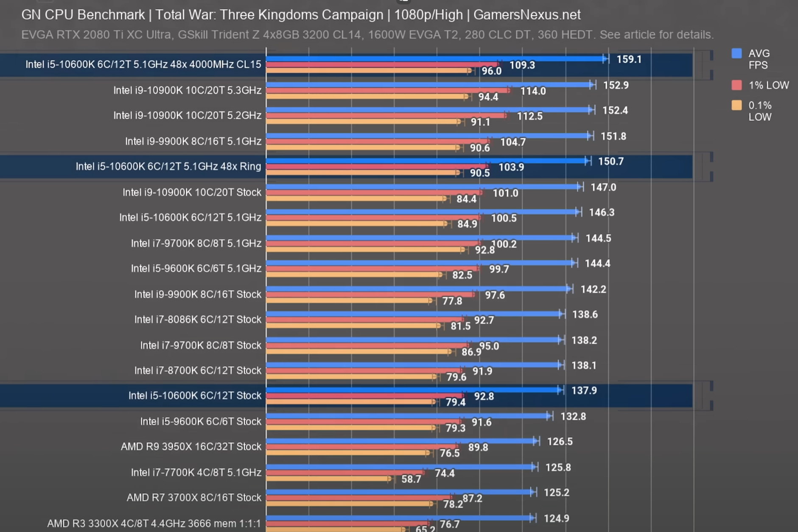This screenshot has height=532, width=798.
Task: Click the orange 0.1% low bar for i7-7700K
Action: (328, 479)
